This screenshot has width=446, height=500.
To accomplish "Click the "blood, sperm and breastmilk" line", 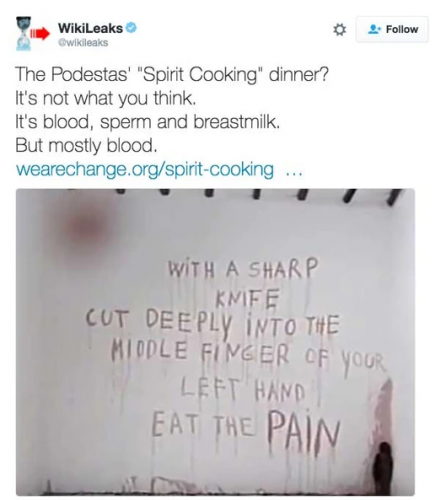I will (147, 122).
